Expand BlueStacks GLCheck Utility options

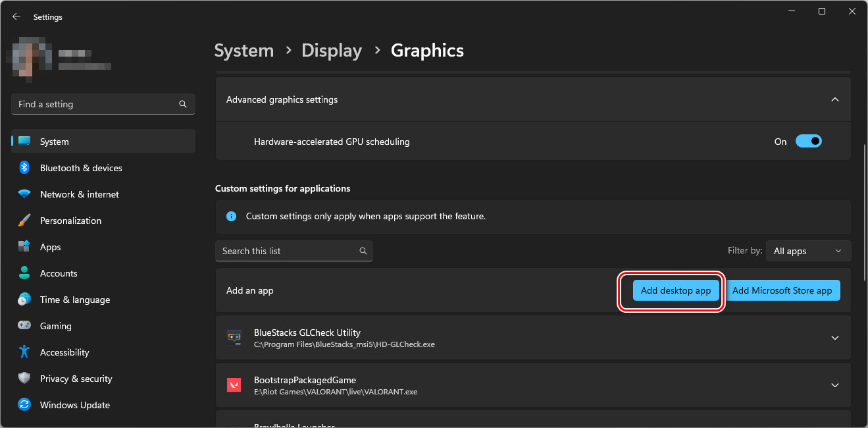point(835,338)
